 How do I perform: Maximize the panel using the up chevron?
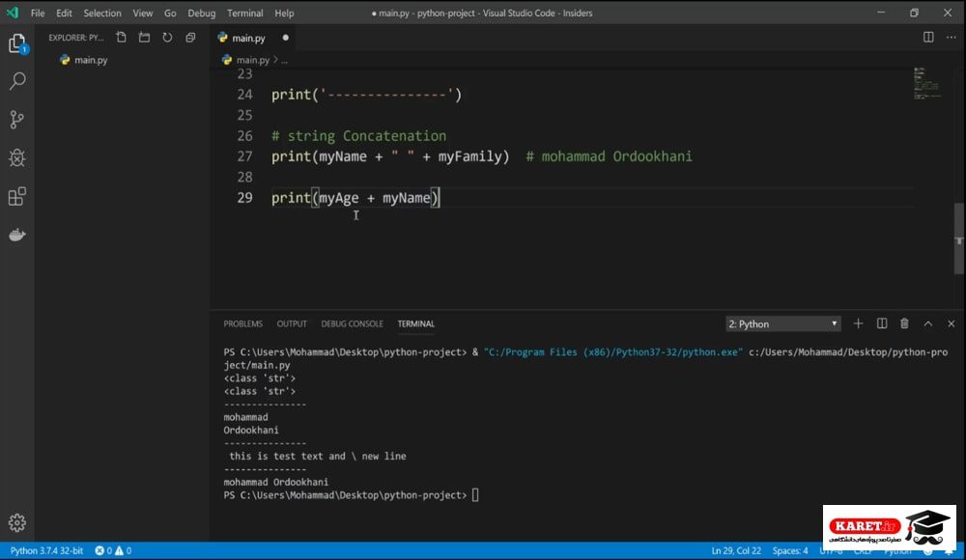pos(927,323)
